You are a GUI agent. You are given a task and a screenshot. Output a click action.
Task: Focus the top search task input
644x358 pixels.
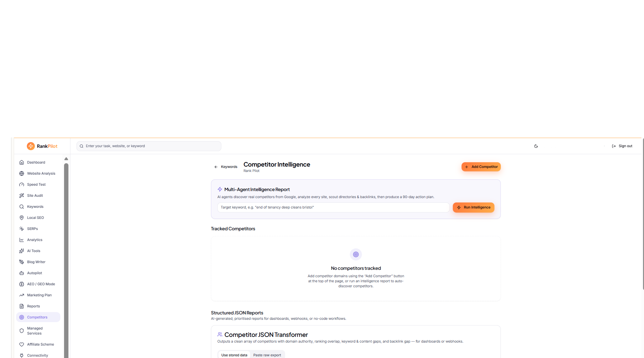149,146
